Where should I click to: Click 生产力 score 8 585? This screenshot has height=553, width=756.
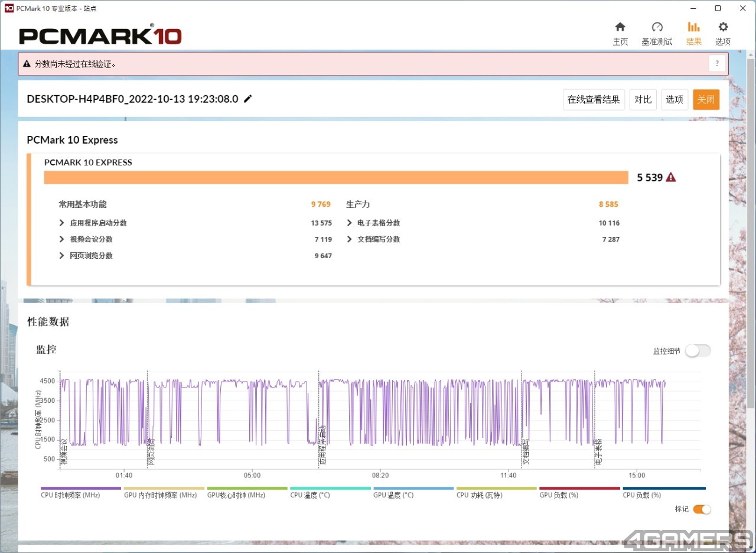608,204
